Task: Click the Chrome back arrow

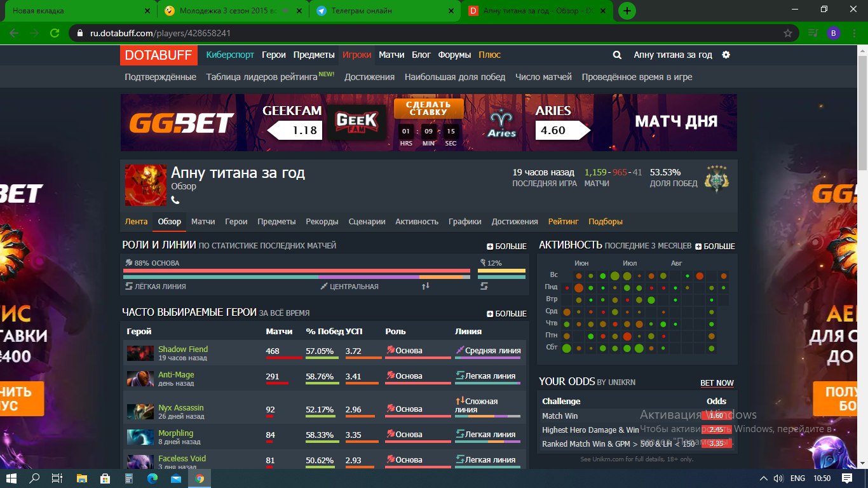Action: point(14,32)
